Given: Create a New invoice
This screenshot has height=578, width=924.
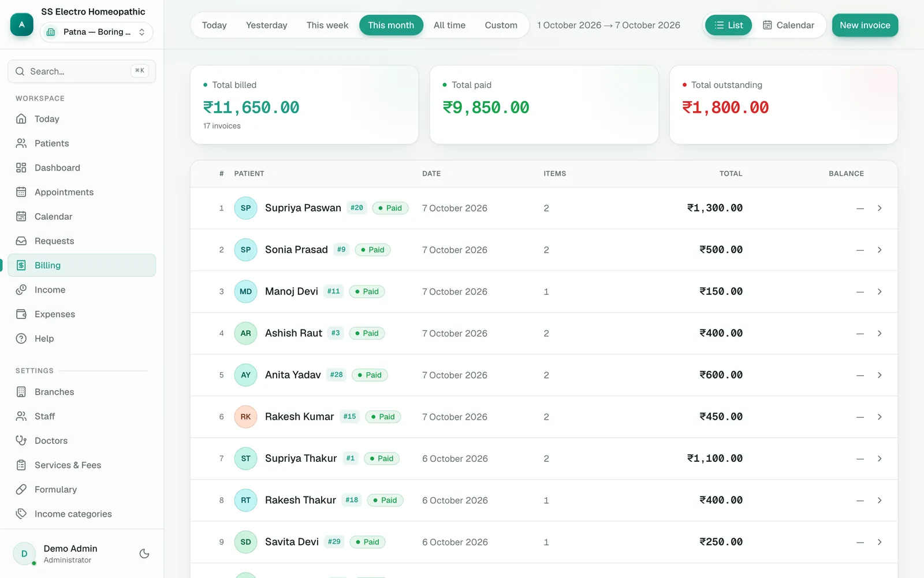Looking at the screenshot, I should pos(865,25).
